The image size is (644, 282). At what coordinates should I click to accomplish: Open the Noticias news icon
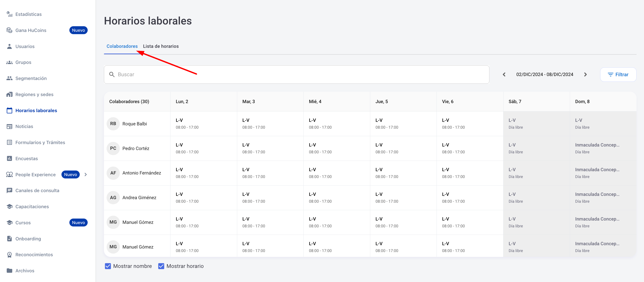click(9, 126)
